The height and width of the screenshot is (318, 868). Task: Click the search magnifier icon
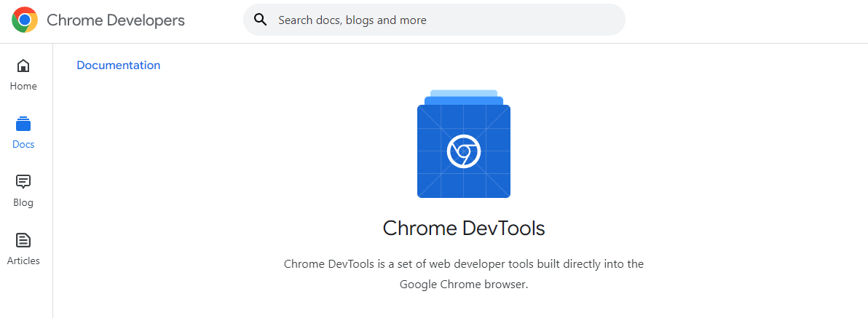[x=260, y=20]
